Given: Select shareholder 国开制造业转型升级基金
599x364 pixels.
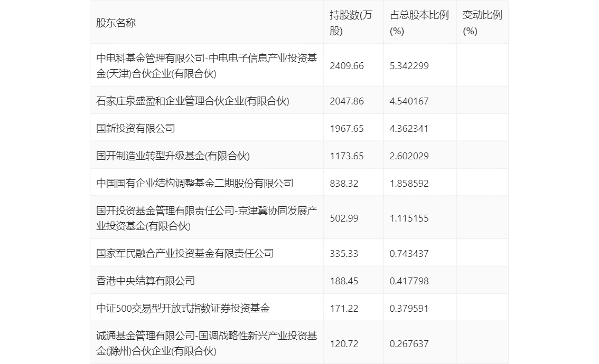Looking at the screenshot, I should pyautogui.click(x=173, y=156).
